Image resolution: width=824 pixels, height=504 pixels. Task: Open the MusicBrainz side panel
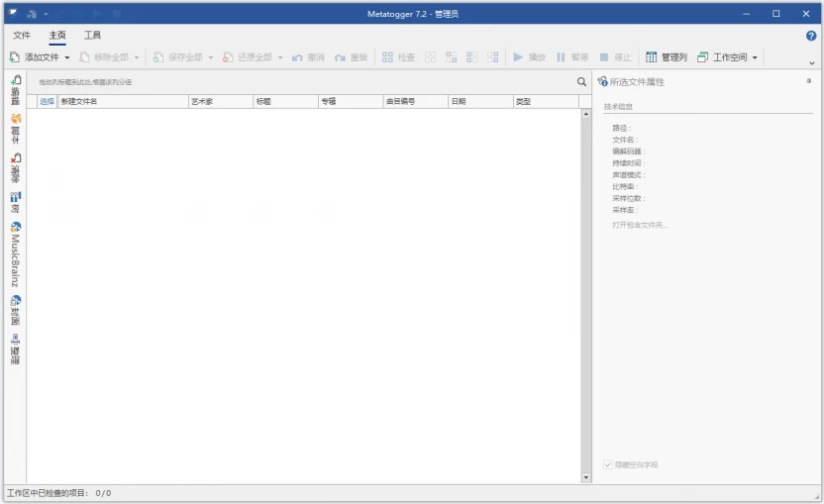[16, 253]
